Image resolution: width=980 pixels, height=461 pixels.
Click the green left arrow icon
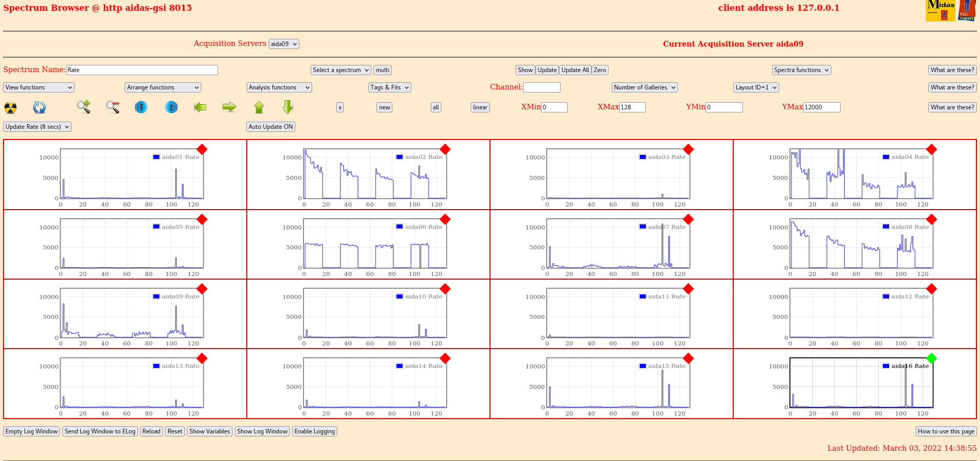pos(200,107)
